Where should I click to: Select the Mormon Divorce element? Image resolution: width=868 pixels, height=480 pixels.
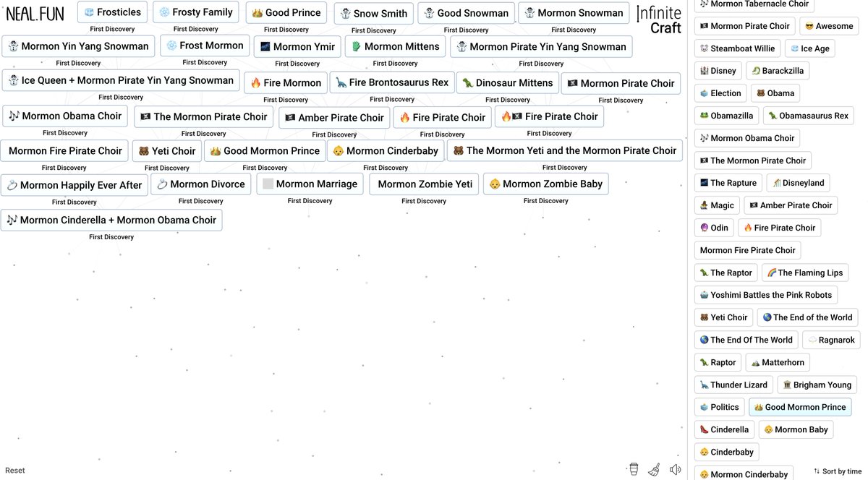[201, 184]
